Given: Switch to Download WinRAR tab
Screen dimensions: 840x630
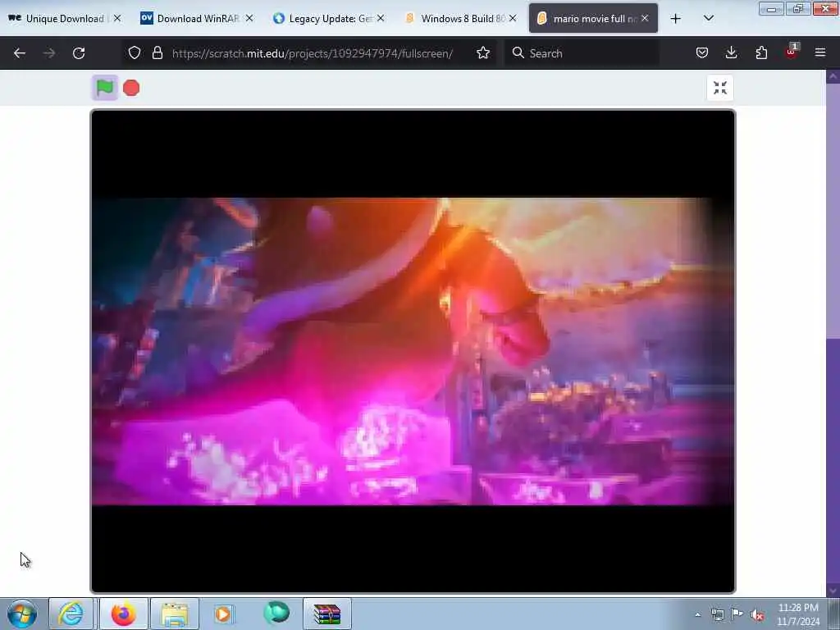Looking at the screenshot, I should tap(197, 18).
